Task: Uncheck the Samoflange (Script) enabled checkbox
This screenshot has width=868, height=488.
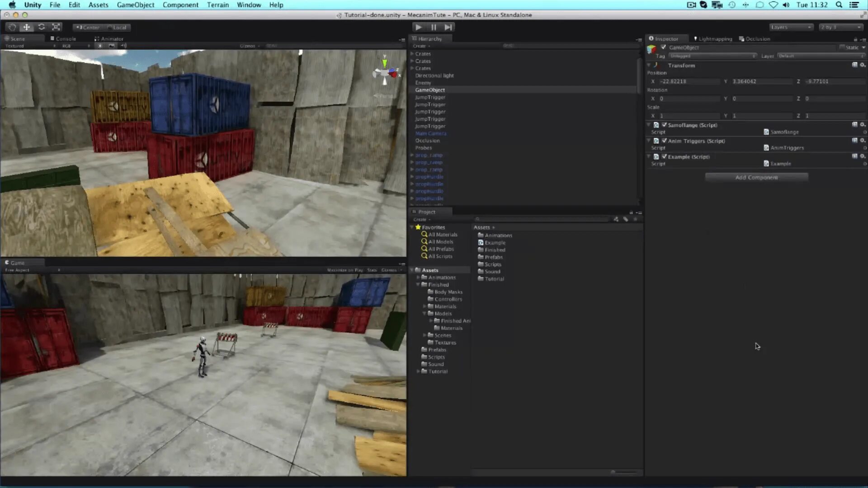Action: (664, 125)
